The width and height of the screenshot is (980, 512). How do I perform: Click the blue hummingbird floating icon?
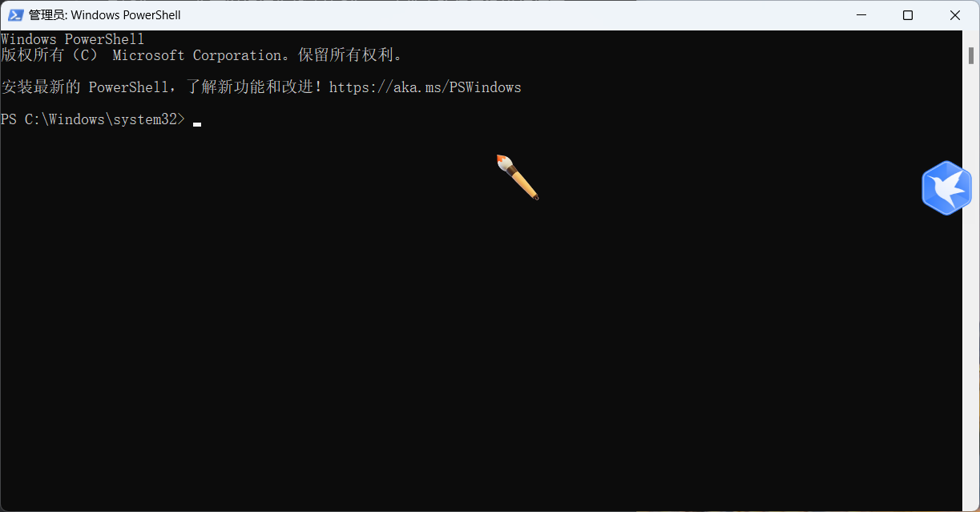point(946,187)
